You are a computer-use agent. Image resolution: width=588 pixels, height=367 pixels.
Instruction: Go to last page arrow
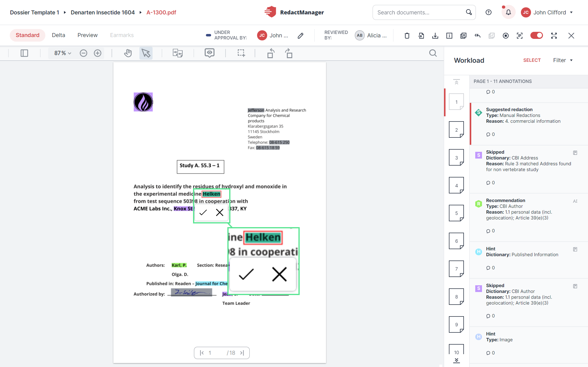[242, 353]
